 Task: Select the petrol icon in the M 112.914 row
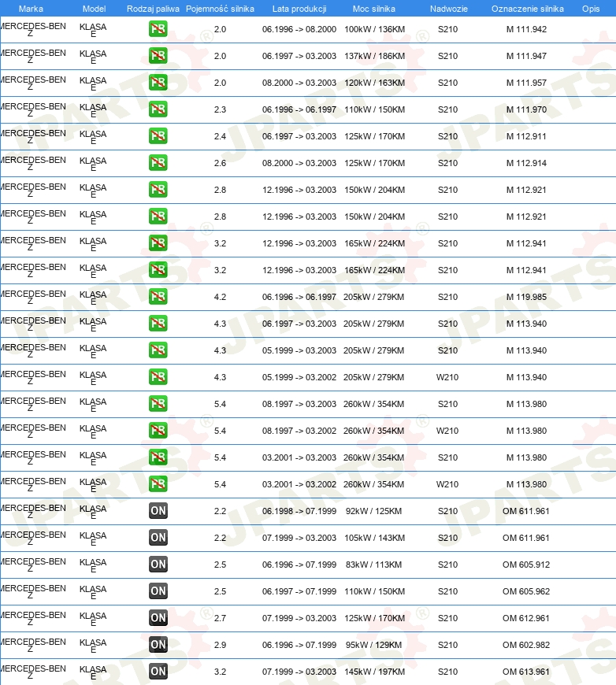pos(158,163)
